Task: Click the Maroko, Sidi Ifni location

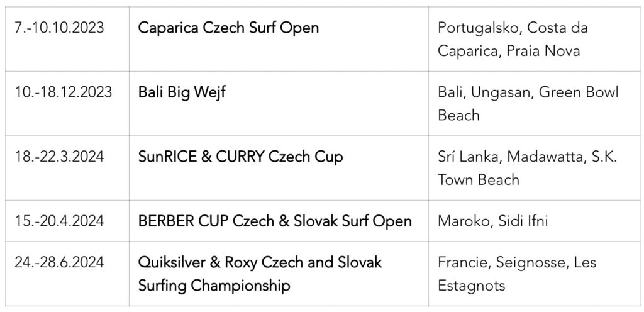Action: click(x=493, y=221)
